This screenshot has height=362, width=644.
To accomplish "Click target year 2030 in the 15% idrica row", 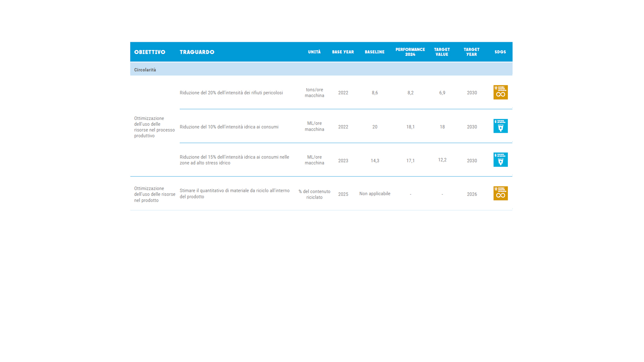I will pyautogui.click(x=472, y=161).
